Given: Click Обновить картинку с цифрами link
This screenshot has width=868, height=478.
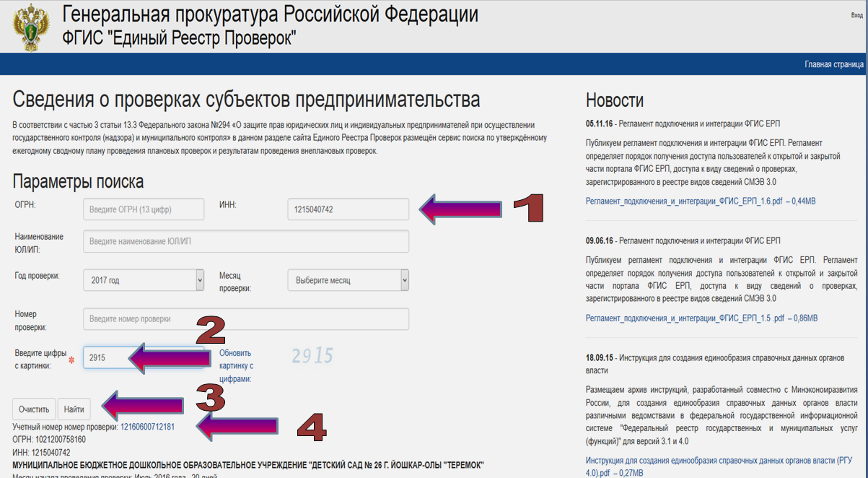Looking at the screenshot, I should click(x=237, y=366).
